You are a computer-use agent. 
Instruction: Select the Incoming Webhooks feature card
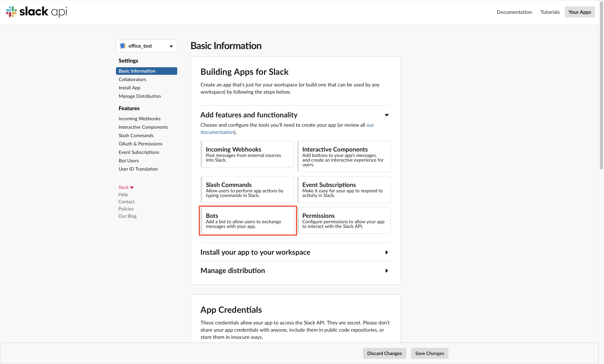point(247,154)
